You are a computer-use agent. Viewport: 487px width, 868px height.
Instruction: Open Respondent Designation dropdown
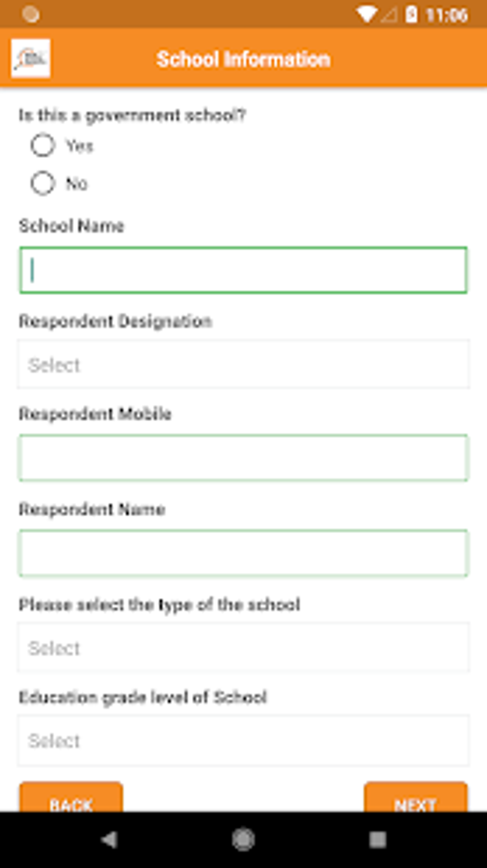pos(243,364)
